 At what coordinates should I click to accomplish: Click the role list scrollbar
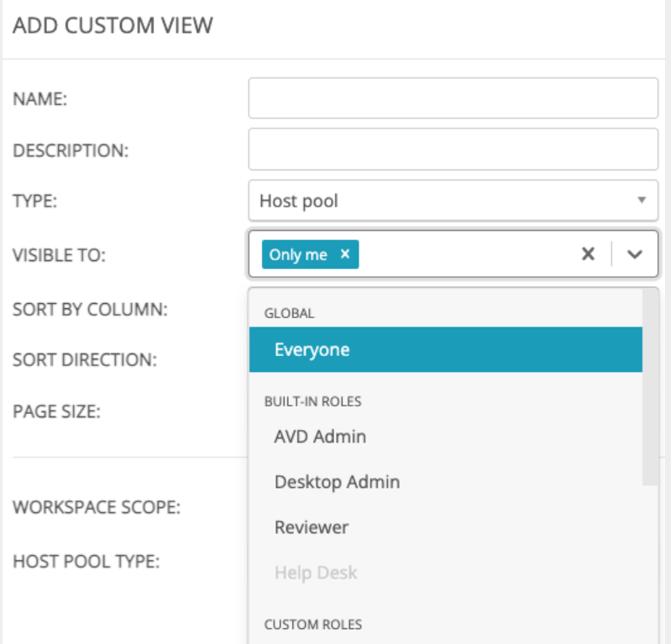click(x=650, y=386)
